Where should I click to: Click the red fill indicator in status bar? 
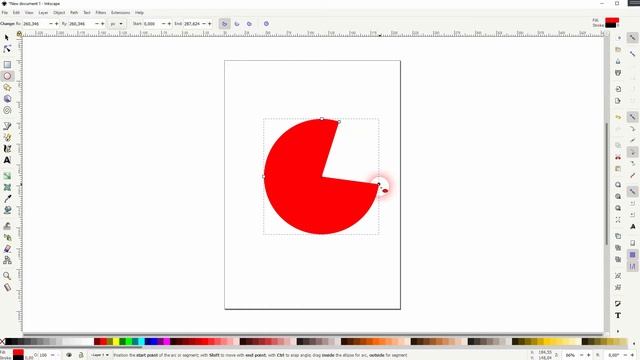[x=18, y=352]
